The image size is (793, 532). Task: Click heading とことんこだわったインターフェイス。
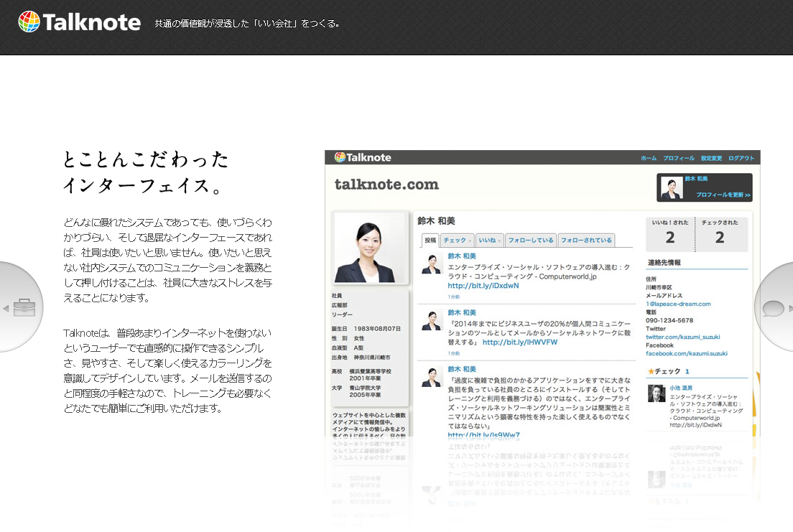click(146, 172)
